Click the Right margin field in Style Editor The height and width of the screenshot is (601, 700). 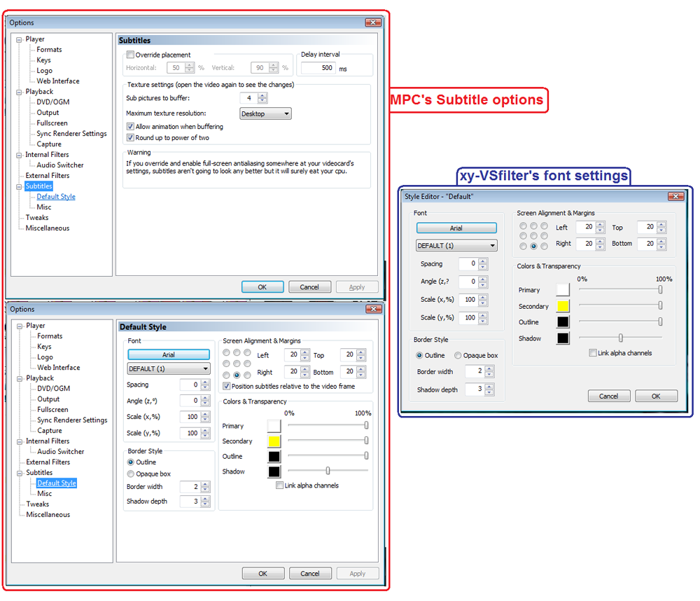point(586,244)
